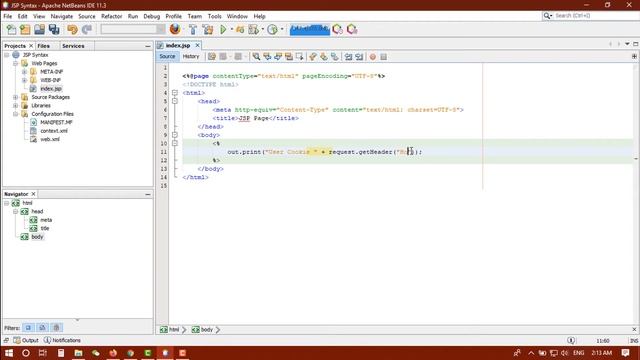Click the New File toolbar icon
Image resolution: width=640 pixels, height=360 pixels.
[x=11, y=29]
